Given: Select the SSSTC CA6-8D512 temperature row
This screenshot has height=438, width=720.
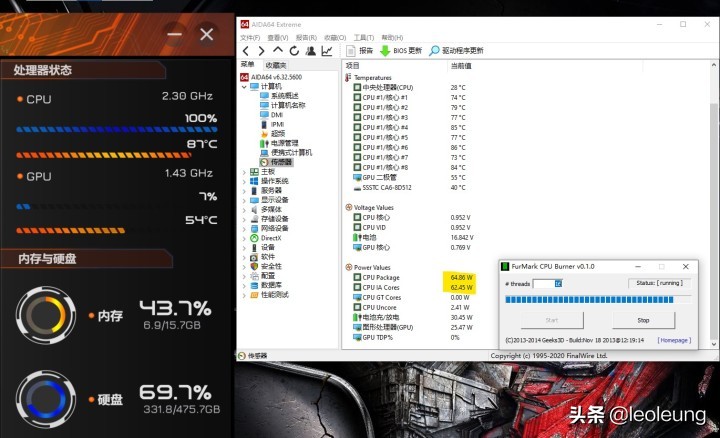Looking at the screenshot, I should tap(409, 187).
